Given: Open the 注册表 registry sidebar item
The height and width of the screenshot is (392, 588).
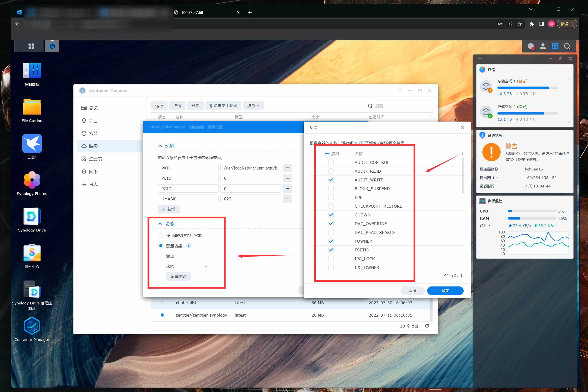Looking at the screenshot, I should click(95, 159).
